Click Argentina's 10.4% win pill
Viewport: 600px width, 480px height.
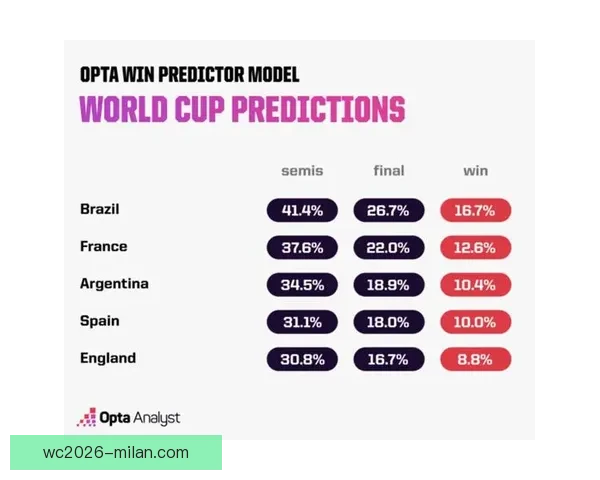475,284
